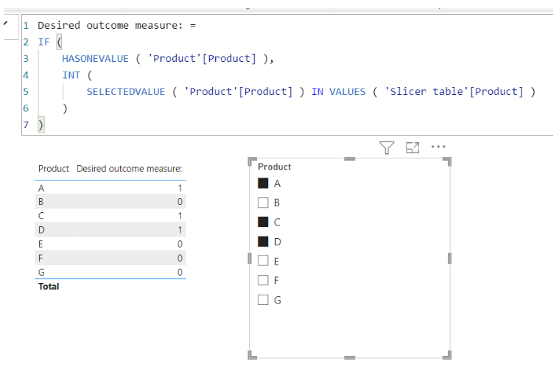Uncheck product C in slicer
The width and height of the screenshot is (559, 392).
click(263, 222)
